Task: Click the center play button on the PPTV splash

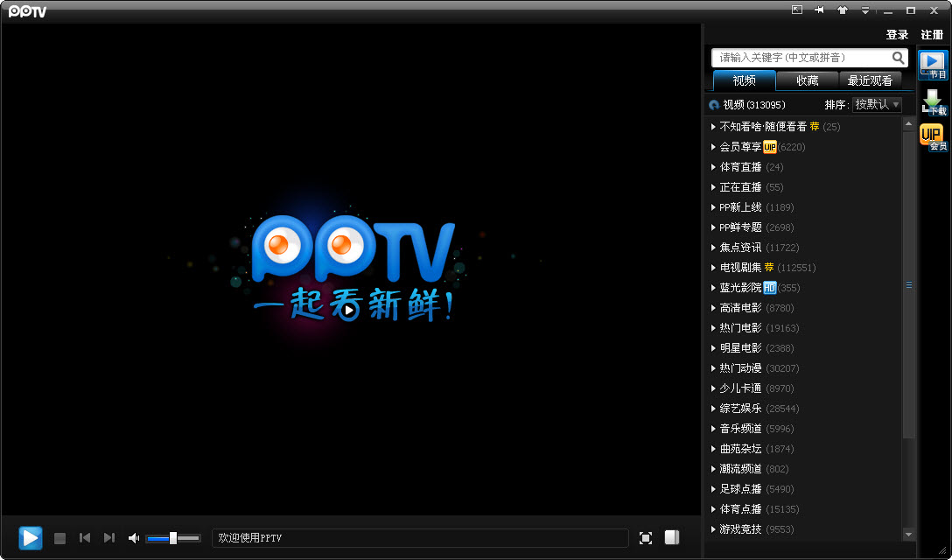Action: tap(348, 311)
